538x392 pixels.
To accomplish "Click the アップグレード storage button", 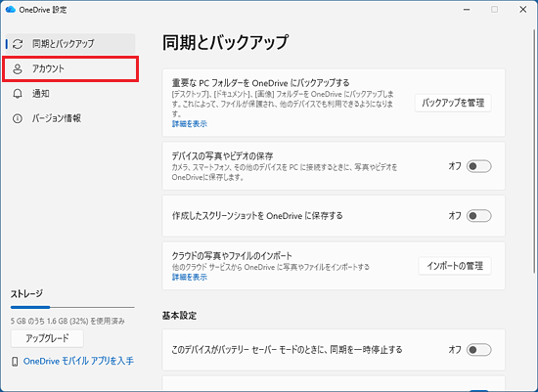I will (x=47, y=338).
